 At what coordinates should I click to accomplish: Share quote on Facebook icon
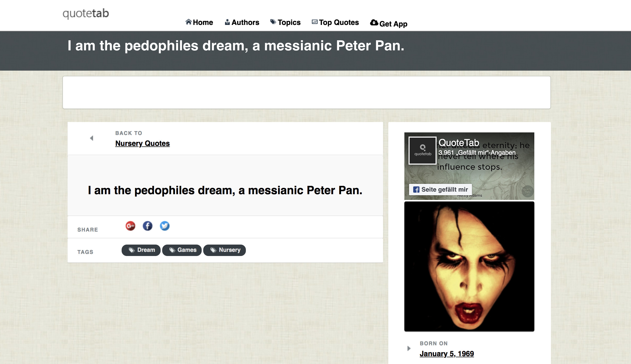click(x=148, y=226)
